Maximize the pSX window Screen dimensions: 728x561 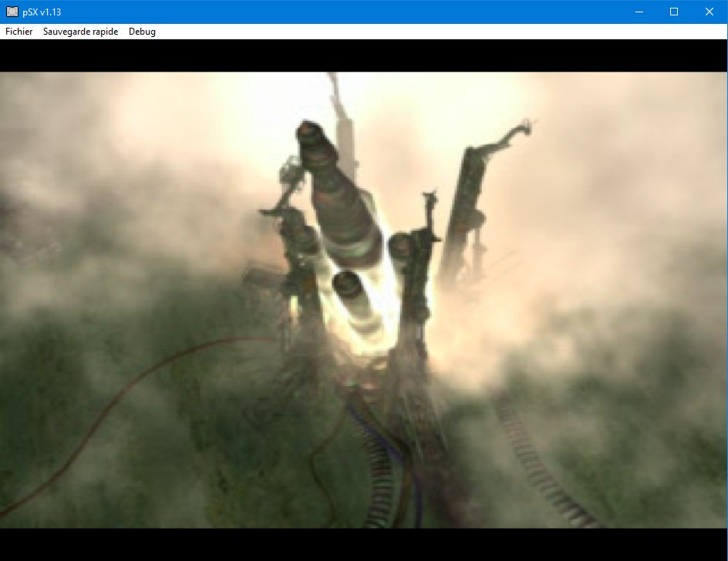point(674,12)
